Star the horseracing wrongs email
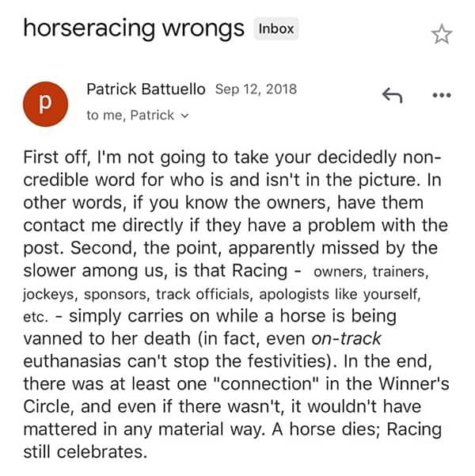The width and height of the screenshot is (475, 476). (440, 33)
